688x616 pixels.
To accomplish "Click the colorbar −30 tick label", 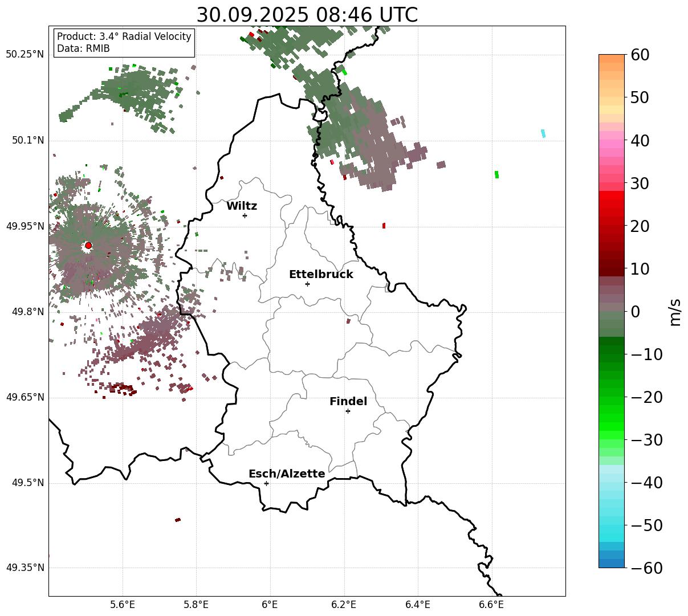I will (x=646, y=440).
